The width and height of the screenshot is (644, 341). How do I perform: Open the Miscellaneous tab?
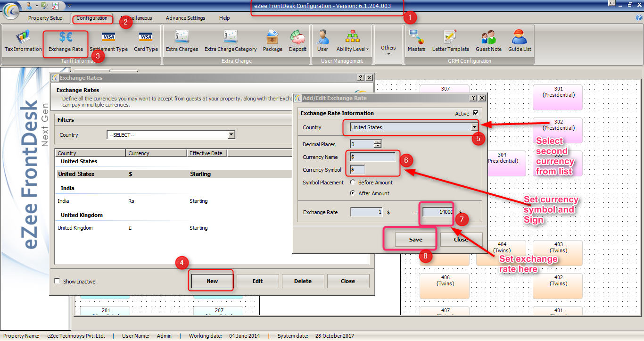pyautogui.click(x=136, y=18)
